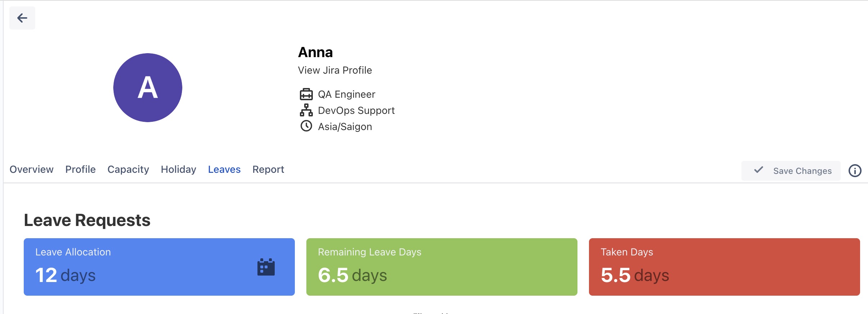This screenshot has height=314, width=868.
Task: Click the Leave Requests heading
Action: [87, 220]
